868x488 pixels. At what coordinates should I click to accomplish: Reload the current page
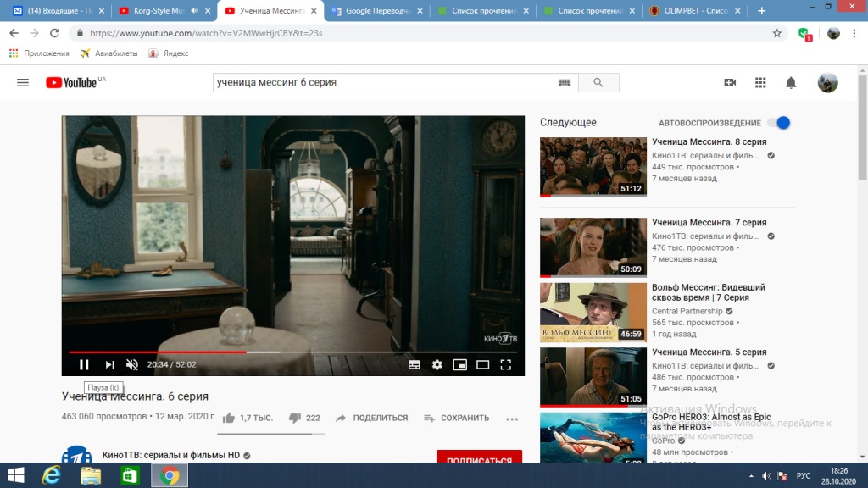coord(54,33)
